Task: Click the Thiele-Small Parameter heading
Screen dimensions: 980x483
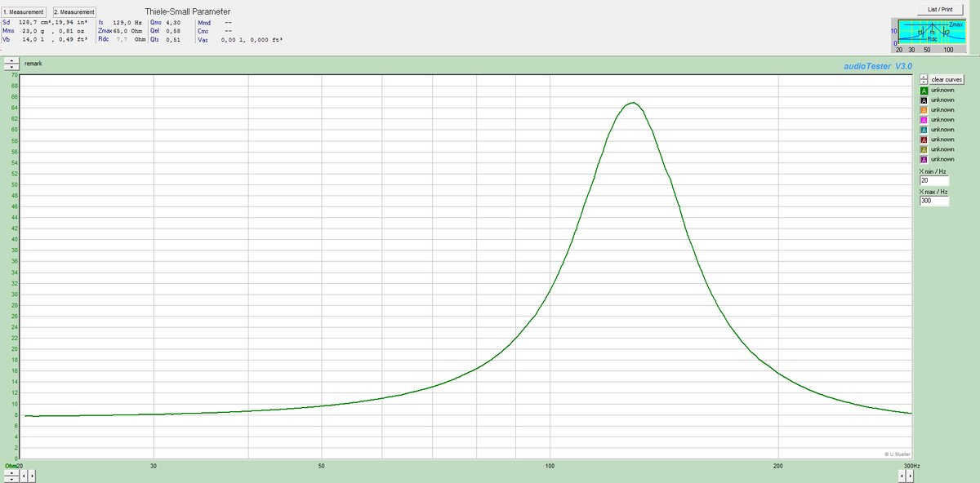Action: point(188,11)
